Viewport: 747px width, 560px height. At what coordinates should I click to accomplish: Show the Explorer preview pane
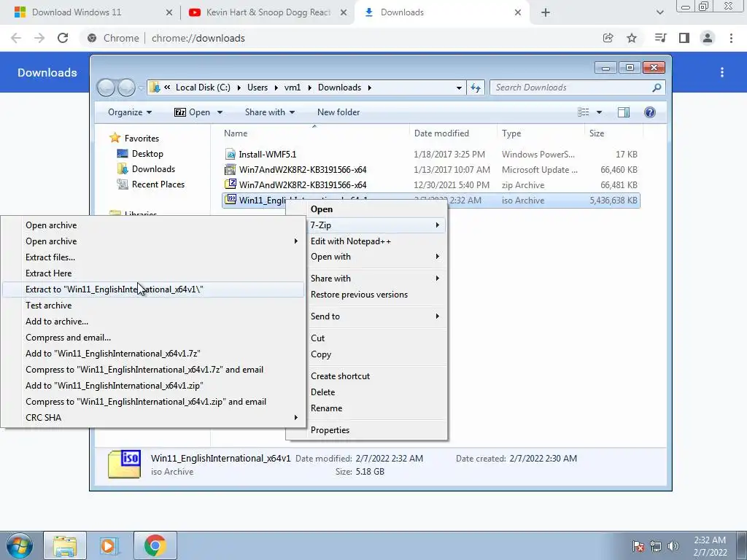tap(624, 112)
